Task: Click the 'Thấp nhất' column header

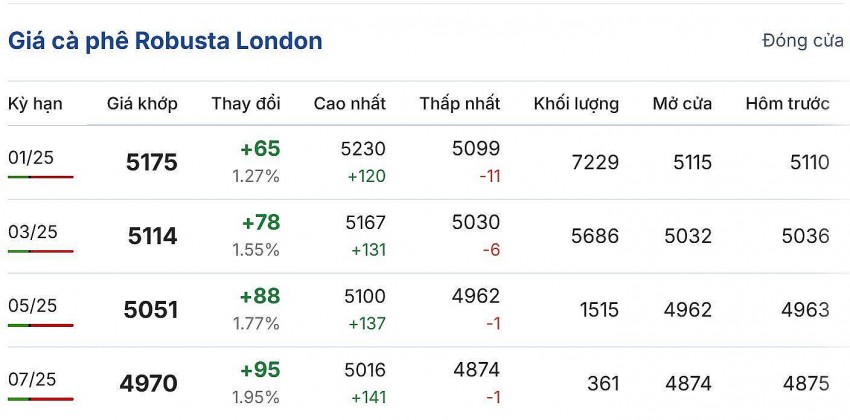Action: click(x=459, y=104)
